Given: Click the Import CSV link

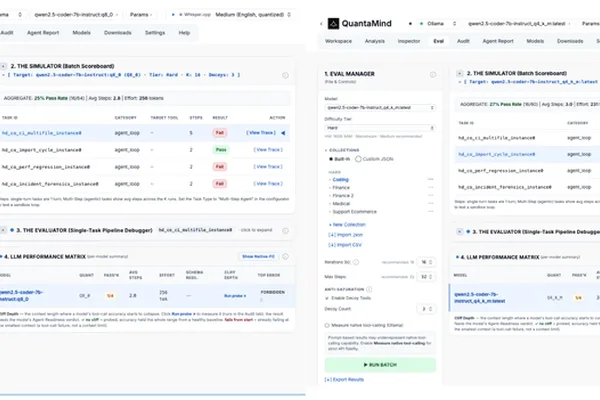Looking at the screenshot, I should click(x=345, y=245).
